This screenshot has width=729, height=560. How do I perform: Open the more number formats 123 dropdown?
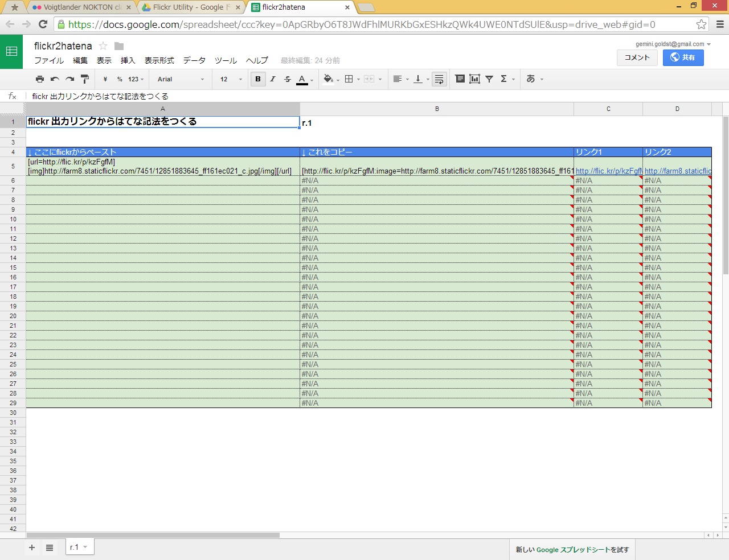pos(136,79)
